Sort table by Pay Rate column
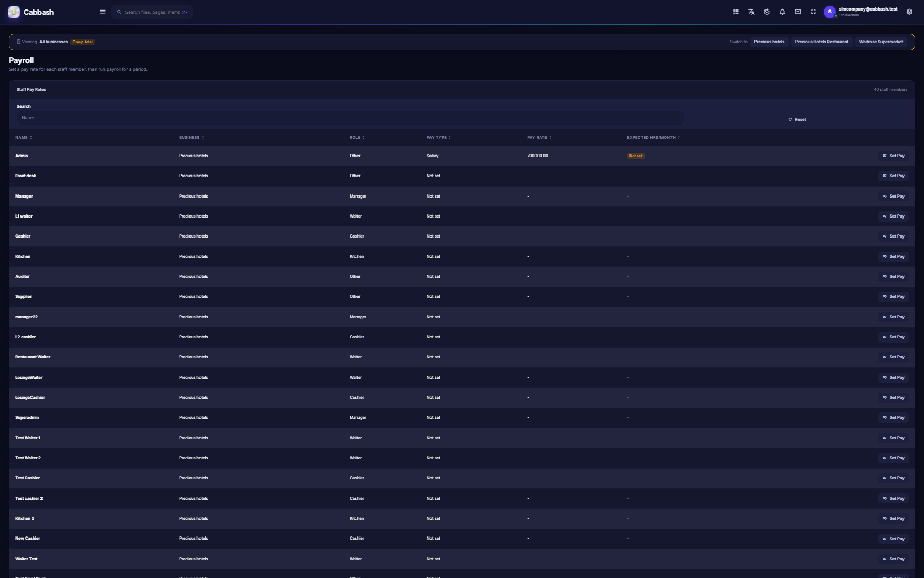 539,138
